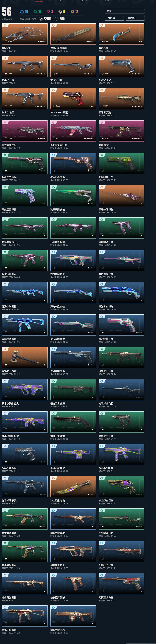Open the 全部类型 type filter dropdown
Image resolution: width=156 pixels, height=644 pixels.
click(x=114, y=18)
